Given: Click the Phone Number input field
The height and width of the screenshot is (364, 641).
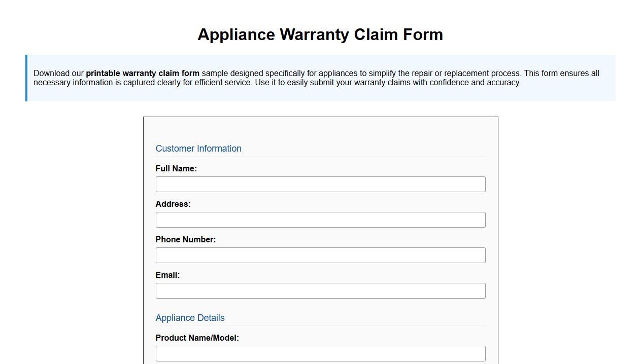Looking at the screenshot, I should pos(320,255).
